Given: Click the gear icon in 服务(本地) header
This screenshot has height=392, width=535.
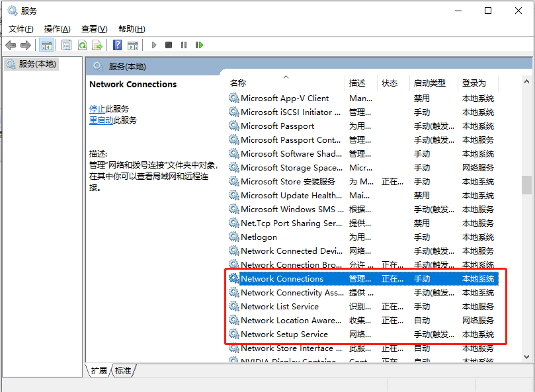Looking at the screenshot, I should pyautogui.click(x=98, y=66).
